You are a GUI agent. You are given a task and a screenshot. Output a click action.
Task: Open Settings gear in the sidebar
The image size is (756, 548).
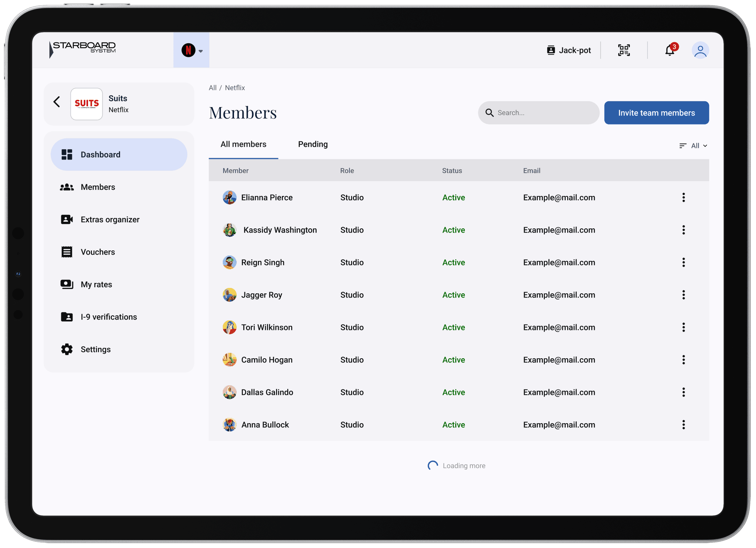pos(95,349)
